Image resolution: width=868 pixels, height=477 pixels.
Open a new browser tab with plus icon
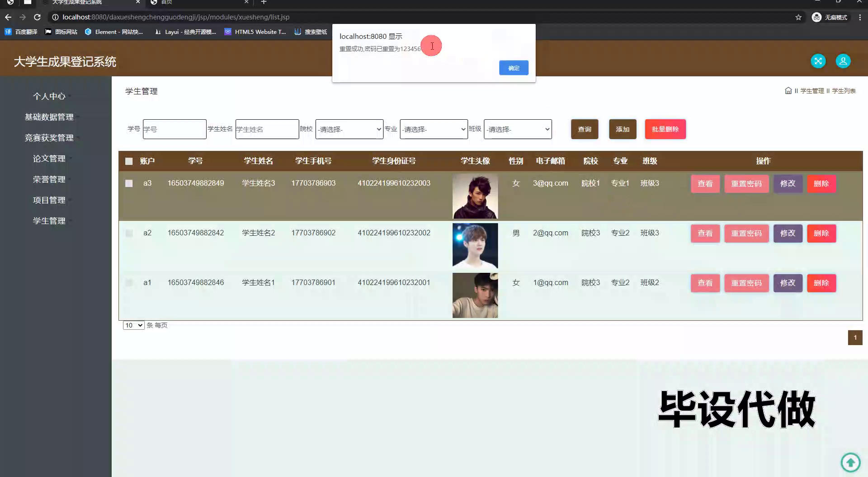tap(264, 2)
